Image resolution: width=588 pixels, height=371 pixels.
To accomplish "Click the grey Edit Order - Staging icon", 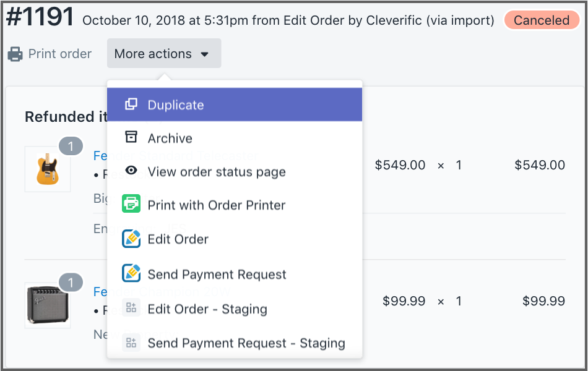I will point(131,308).
